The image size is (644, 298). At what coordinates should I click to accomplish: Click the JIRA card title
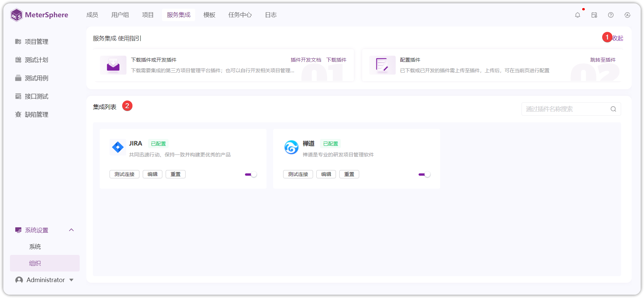(135, 144)
